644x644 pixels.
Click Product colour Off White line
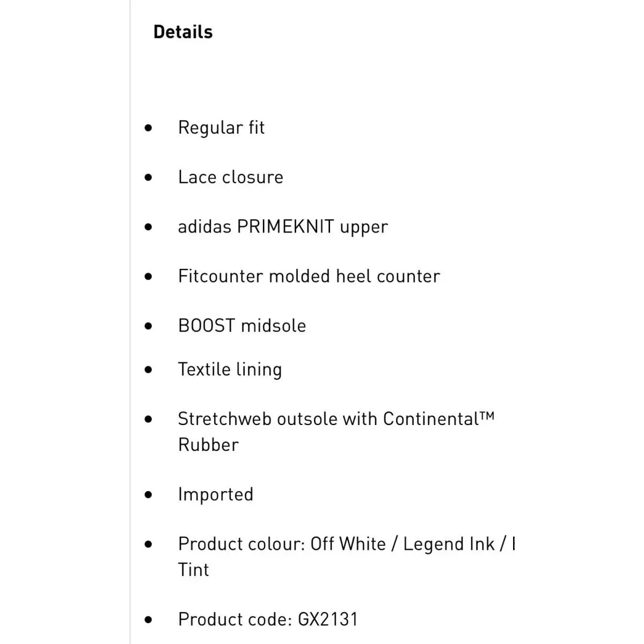click(x=347, y=544)
